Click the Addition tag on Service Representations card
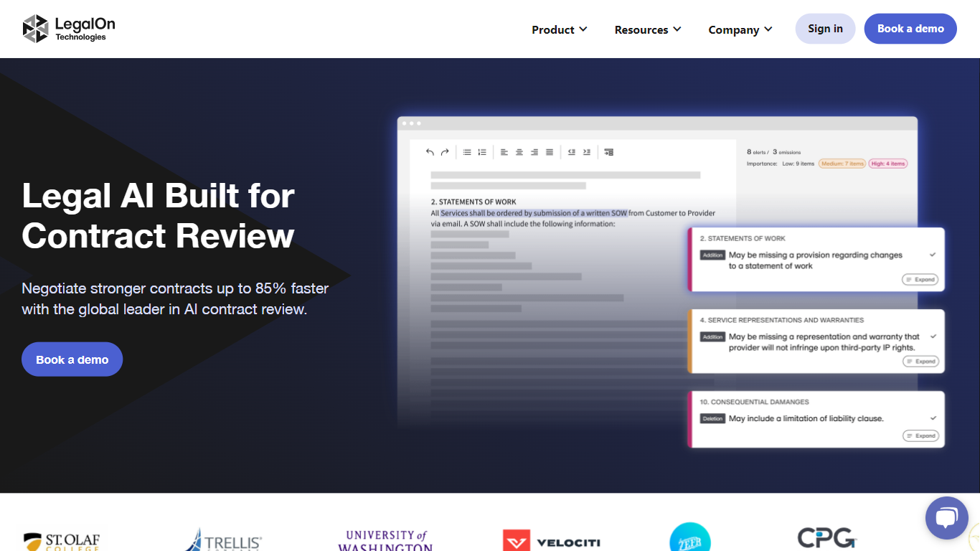980x551 pixels. [x=712, y=336]
